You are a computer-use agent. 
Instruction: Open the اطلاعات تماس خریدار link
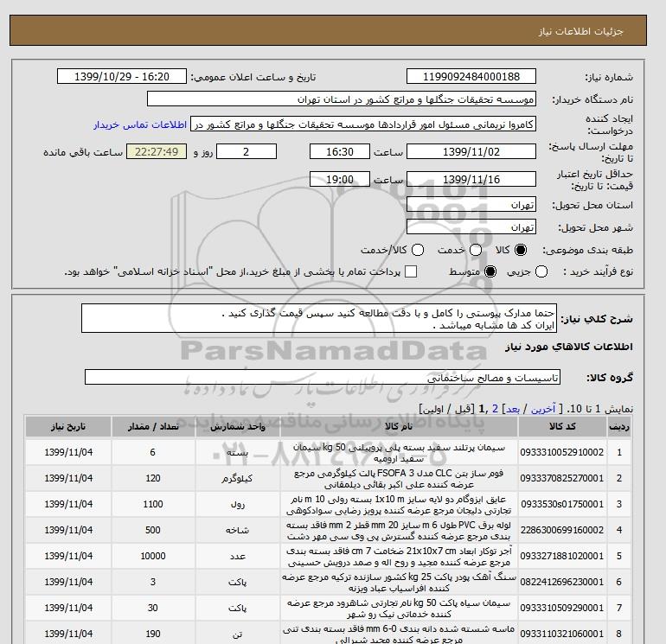click(x=140, y=124)
